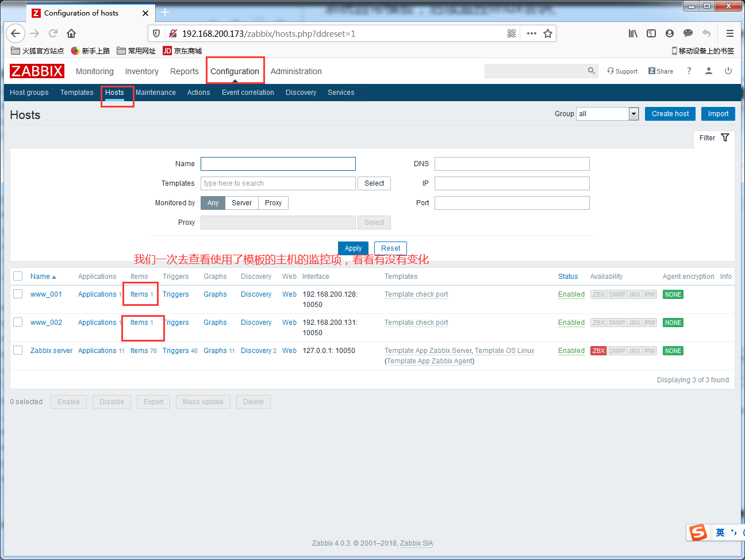Click the undo arrow toolbar icon
Image resolution: width=745 pixels, height=560 pixels.
pyautogui.click(x=706, y=33)
